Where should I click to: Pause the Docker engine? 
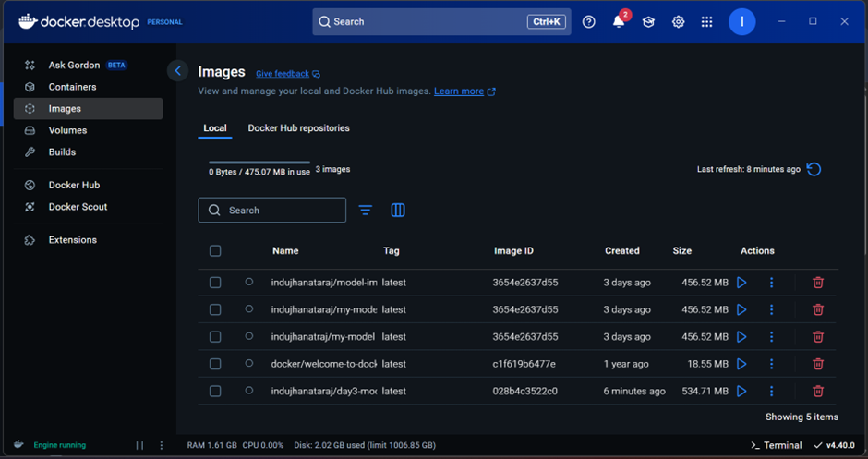(139, 445)
